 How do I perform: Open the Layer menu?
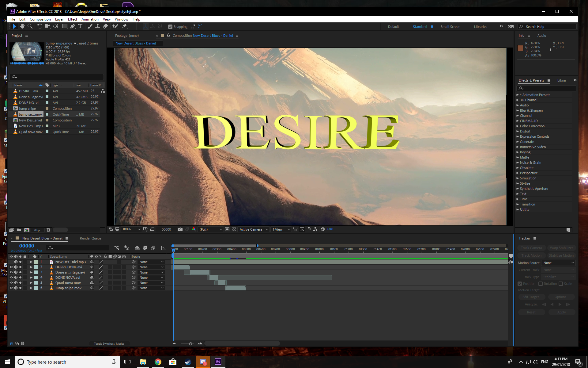tap(59, 19)
